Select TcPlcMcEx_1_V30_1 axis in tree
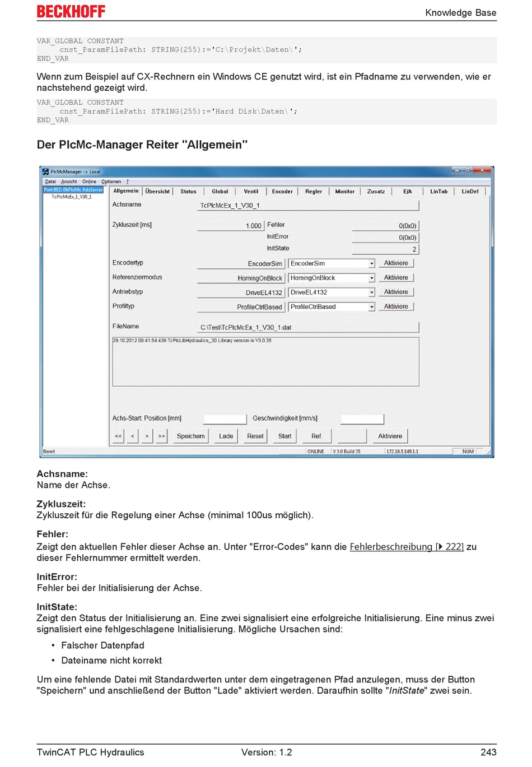 pos(71,197)
